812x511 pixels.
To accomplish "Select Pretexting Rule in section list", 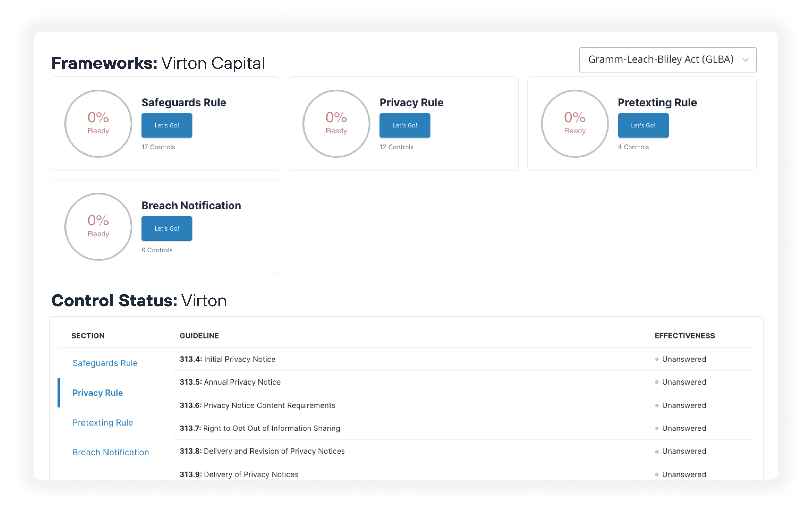I will (x=103, y=422).
